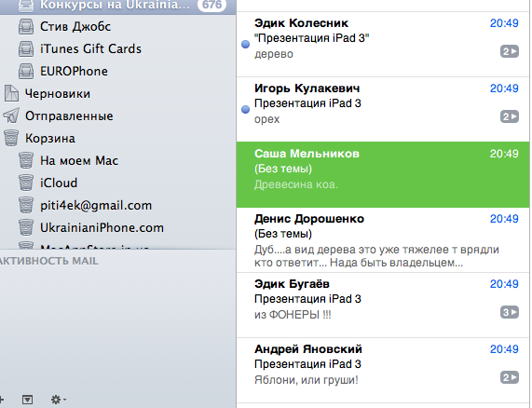Expand Андрей Яновский thread with 2 messages

[x=510, y=377]
